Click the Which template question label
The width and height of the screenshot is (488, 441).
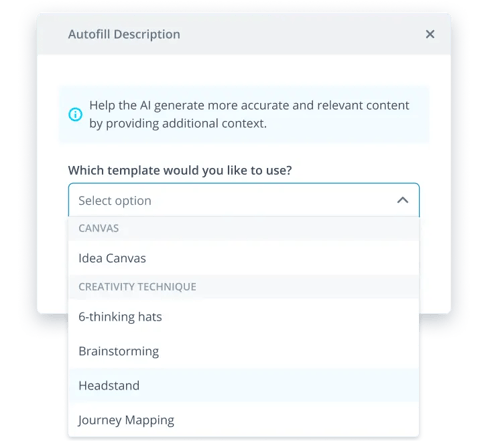(x=180, y=170)
